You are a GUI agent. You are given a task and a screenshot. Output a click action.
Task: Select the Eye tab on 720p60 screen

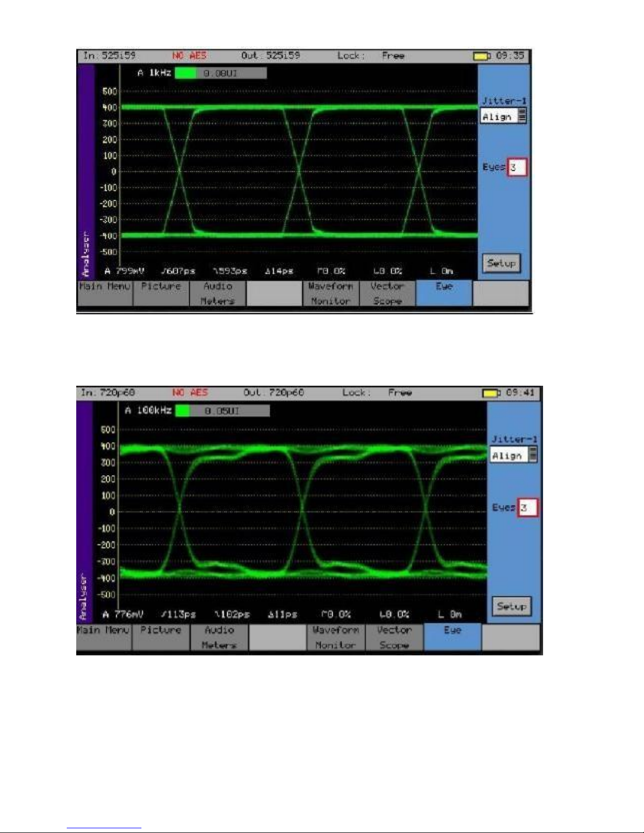point(452,637)
